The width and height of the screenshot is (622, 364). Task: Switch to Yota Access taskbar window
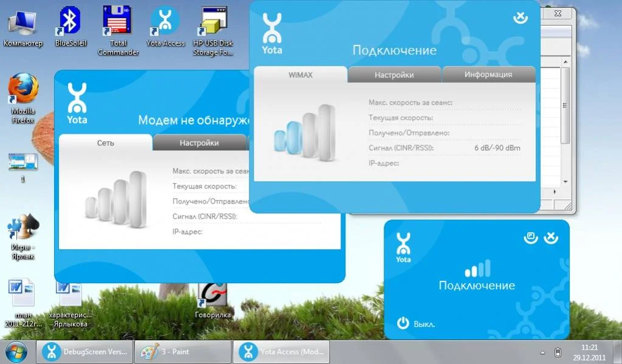click(281, 352)
